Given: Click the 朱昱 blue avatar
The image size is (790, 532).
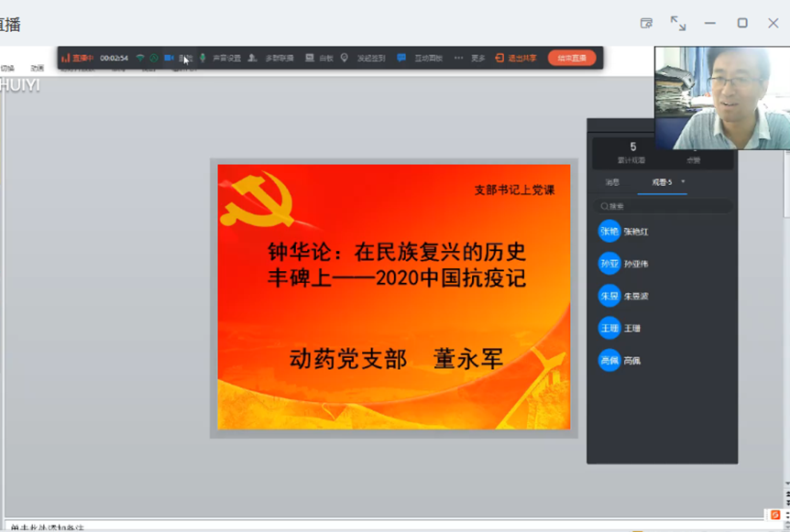Looking at the screenshot, I should pos(609,296).
